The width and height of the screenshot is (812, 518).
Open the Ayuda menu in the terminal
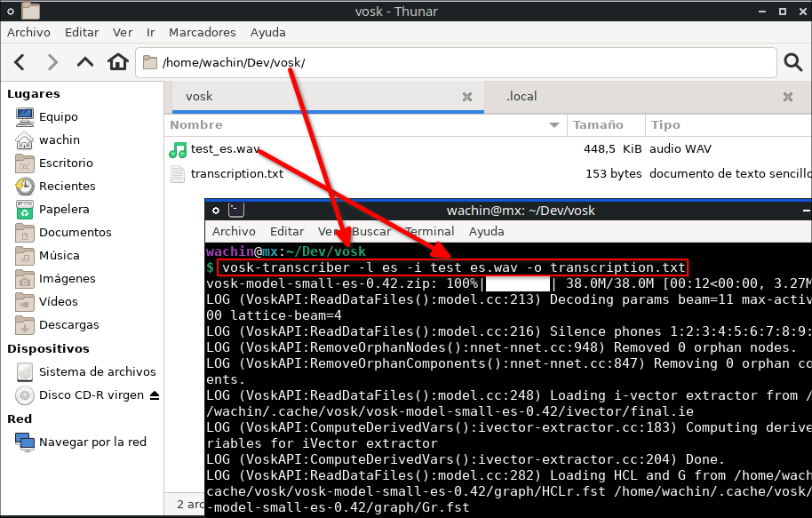(x=486, y=231)
